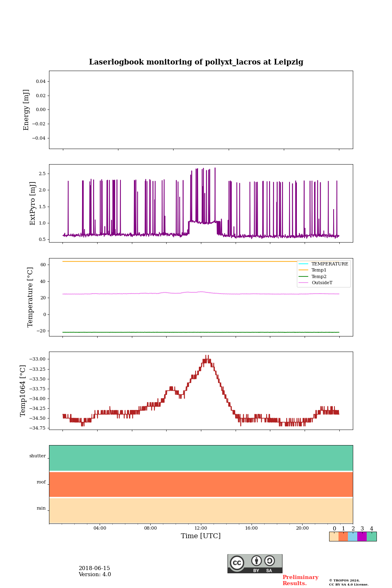Click the orange colorbar swatch labeled 1
Viewport: 392px width, 588px height.
pos(343,537)
